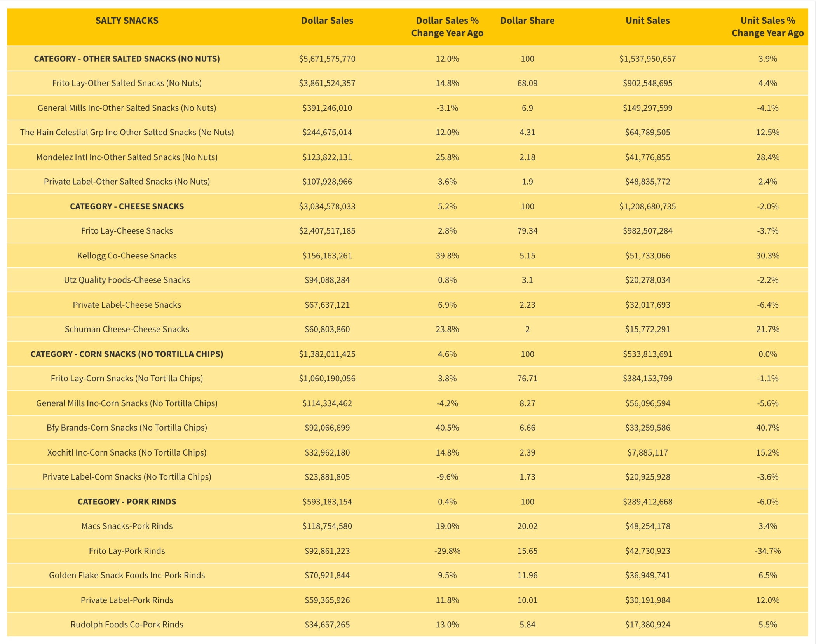Select General Mills Inc-Other Salted Snacks row label

click(127, 108)
